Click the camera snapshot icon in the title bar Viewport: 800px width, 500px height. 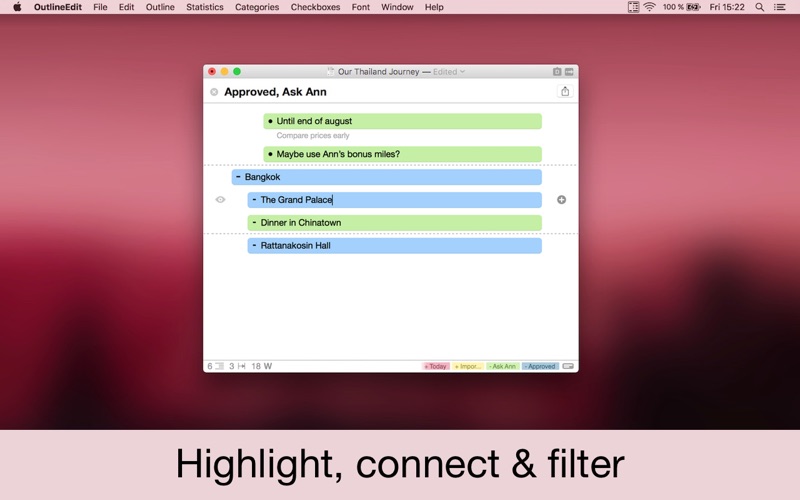coord(557,72)
